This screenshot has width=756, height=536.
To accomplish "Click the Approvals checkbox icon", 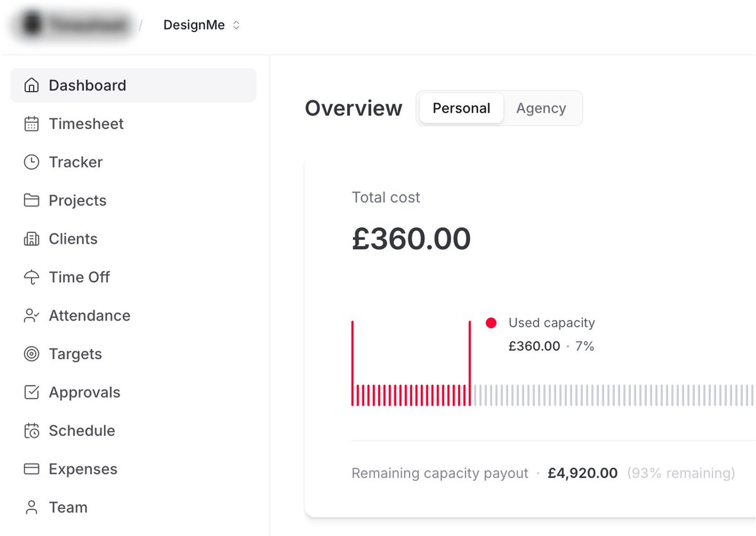I will point(31,392).
